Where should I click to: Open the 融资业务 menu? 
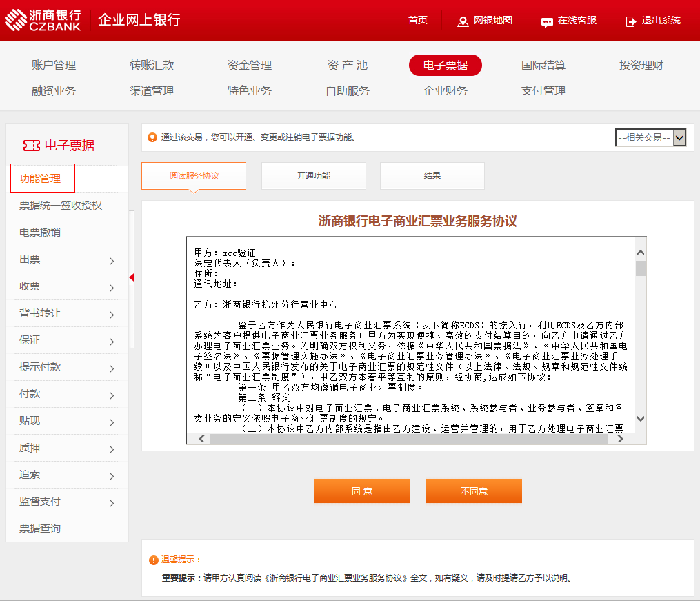(54, 90)
